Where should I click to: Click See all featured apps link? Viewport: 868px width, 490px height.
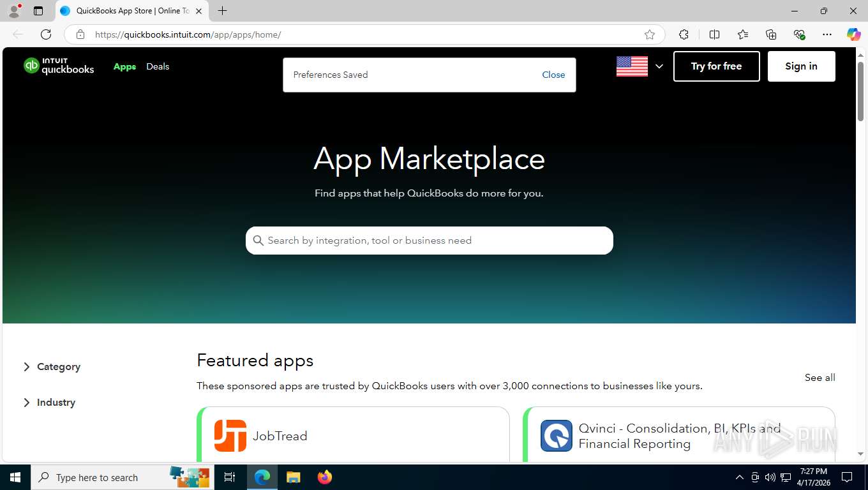(819, 378)
